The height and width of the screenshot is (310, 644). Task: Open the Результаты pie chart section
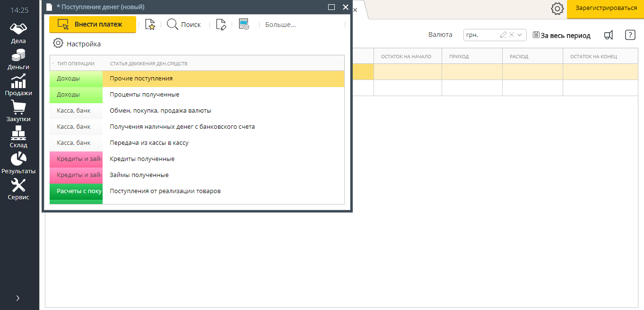(18, 163)
